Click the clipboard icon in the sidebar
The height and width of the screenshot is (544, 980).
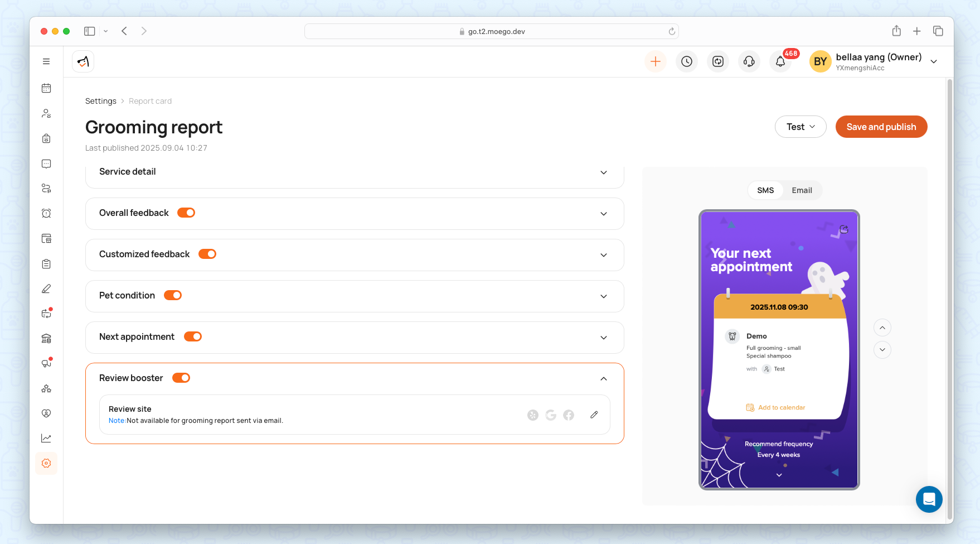point(46,263)
